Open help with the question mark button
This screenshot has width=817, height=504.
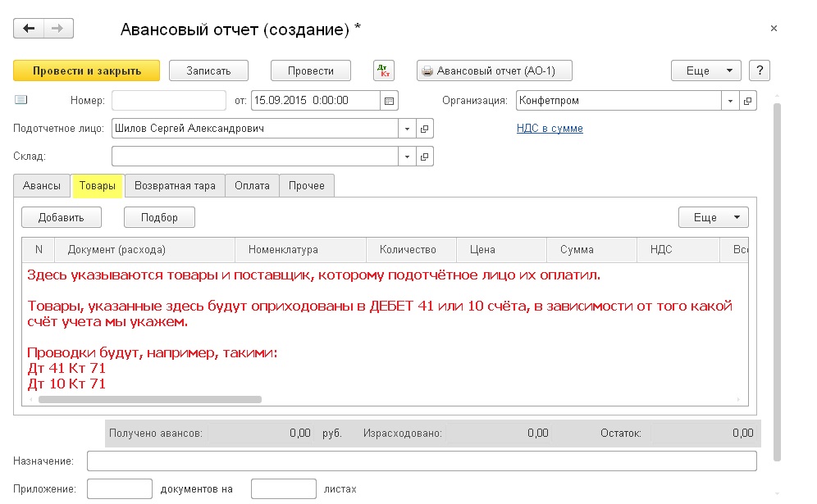(x=760, y=70)
